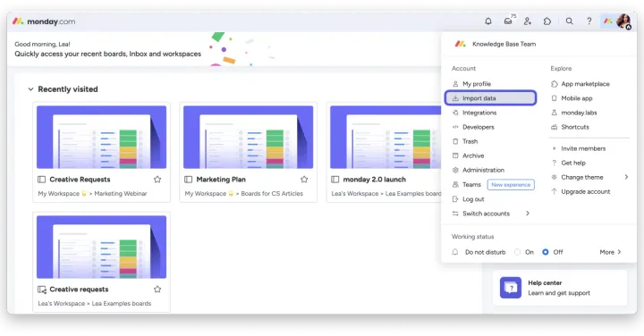Click the board icon beside Creative Requests
The height and width of the screenshot is (336, 644).
click(41, 180)
